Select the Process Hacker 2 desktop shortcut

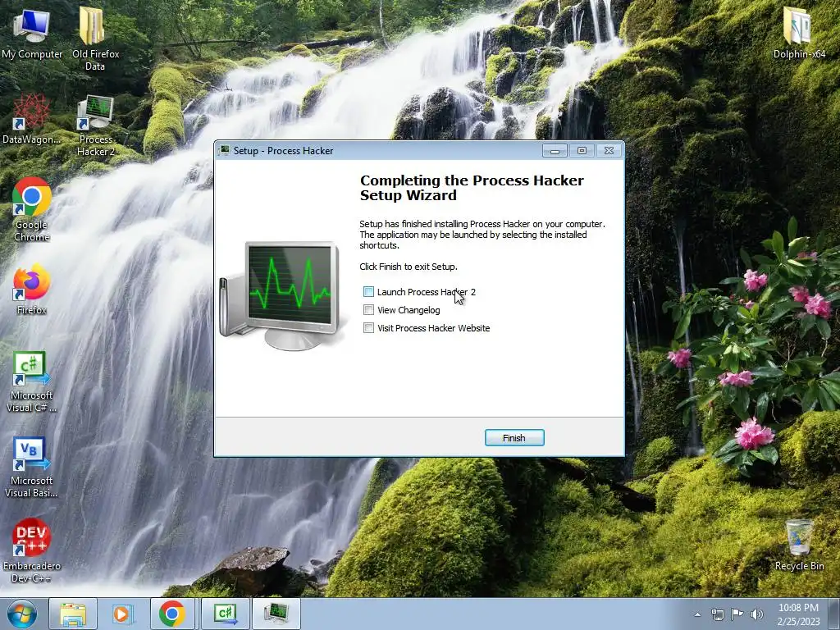(x=95, y=126)
